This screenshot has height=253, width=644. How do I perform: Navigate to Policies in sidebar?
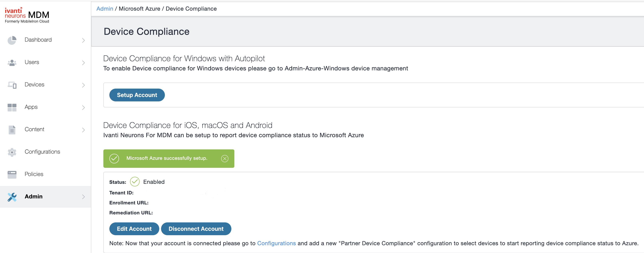45,174
